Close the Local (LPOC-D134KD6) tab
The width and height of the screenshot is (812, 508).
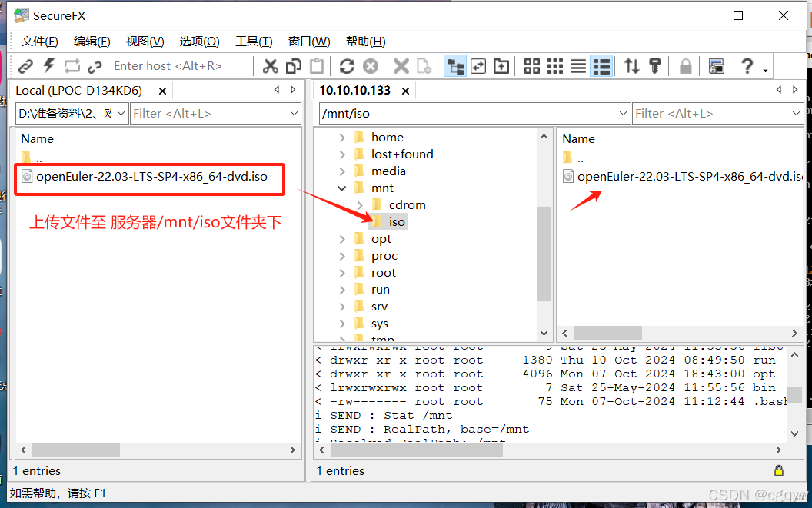pos(162,91)
